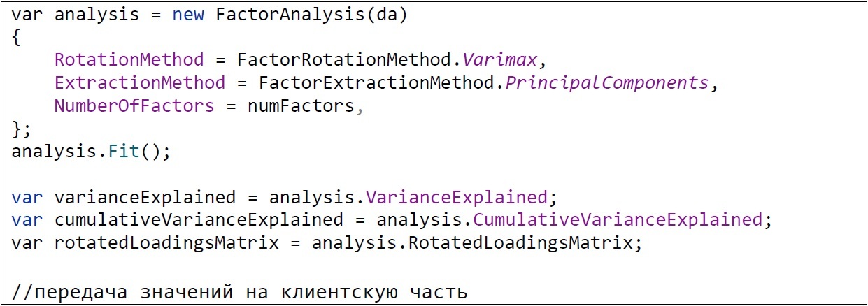Click the ExtractionMethod property name
The width and height of the screenshot is (868, 306).
click(140, 83)
